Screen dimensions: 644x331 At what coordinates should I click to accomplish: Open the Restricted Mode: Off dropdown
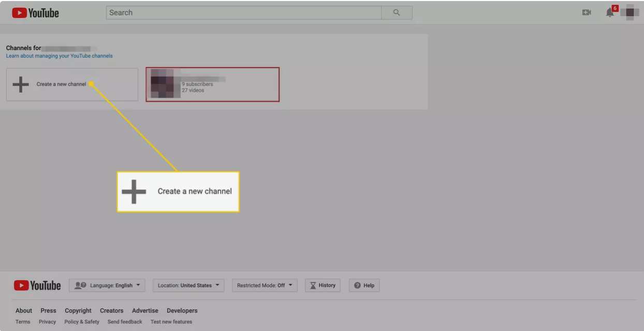pyautogui.click(x=265, y=285)
